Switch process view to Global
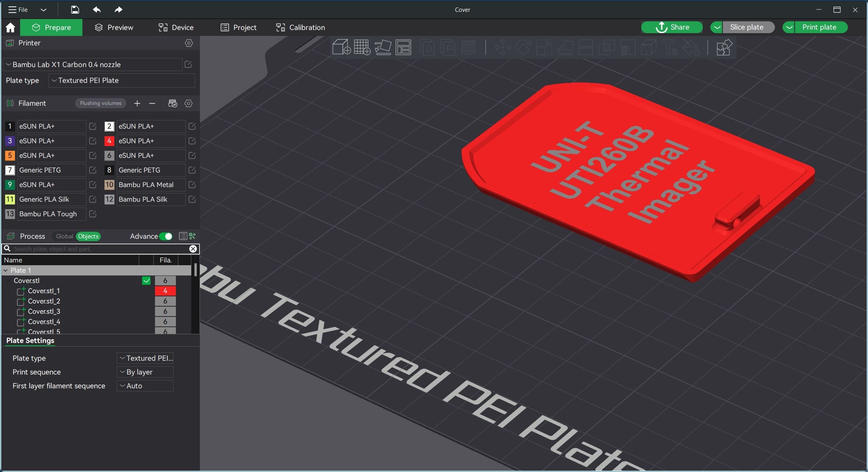Viewport: 868px width, 472px height. tap(64, 236)
